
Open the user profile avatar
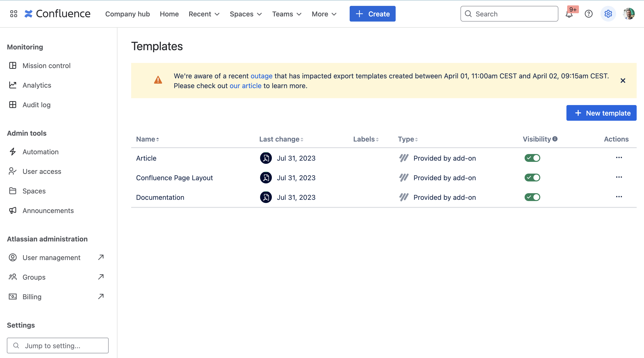pyautogui.click(x=629, y=14)
